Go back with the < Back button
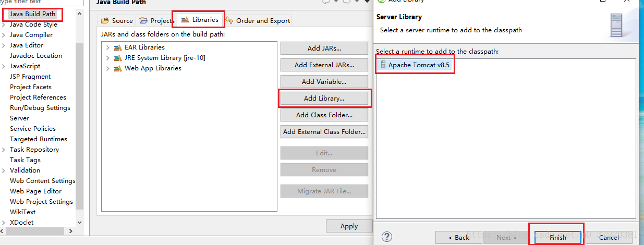Image resolution: width=644 pixels, height=245 pixels. coord(459,238)
